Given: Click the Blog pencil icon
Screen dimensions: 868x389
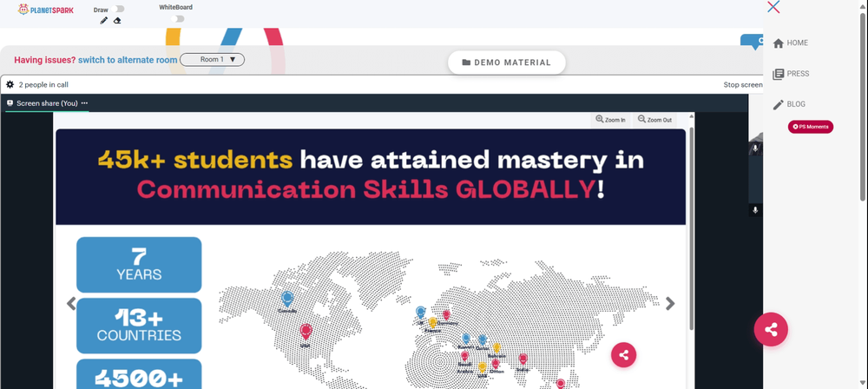Looking at the screenshot, I should pyautogui.click(x=779, y=105).
